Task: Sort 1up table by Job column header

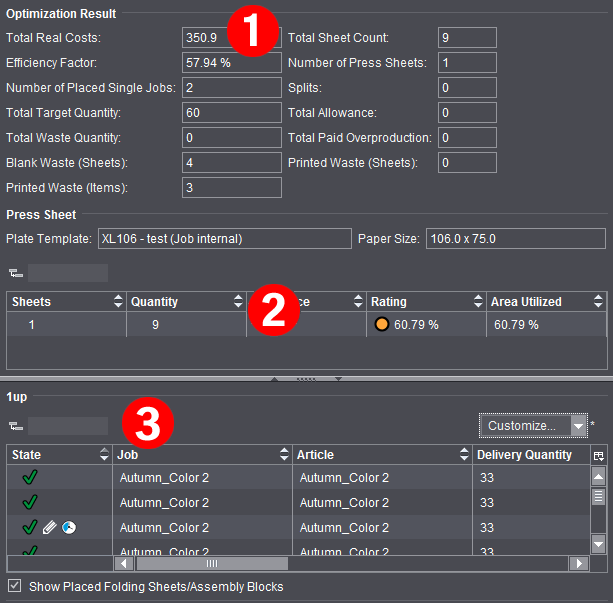Action: [x=200, y=455]
